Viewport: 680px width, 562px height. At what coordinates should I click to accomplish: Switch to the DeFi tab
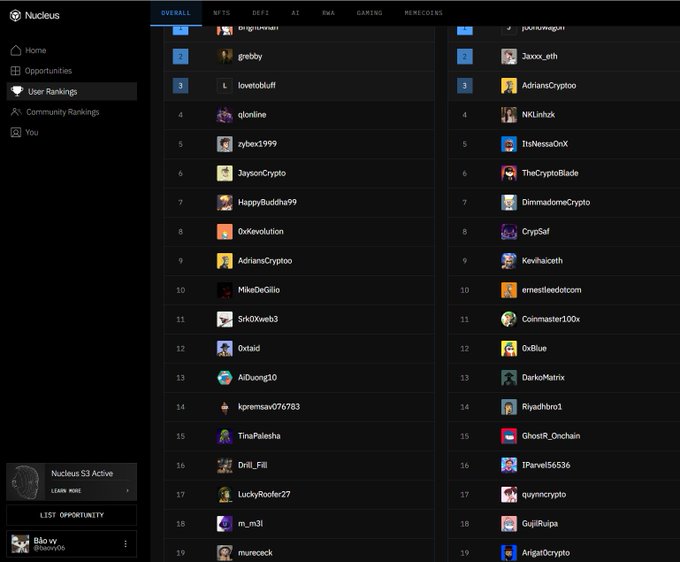tap(261, 13)
